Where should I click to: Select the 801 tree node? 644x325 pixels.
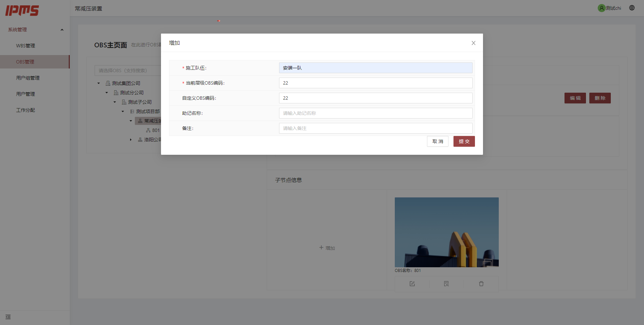click(153, 130)
